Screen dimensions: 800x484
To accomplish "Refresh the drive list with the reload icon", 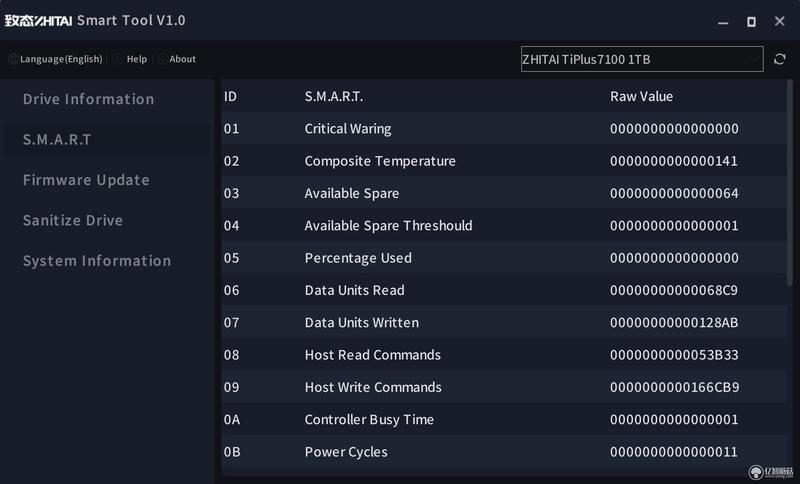I will [x=779, y=59].
